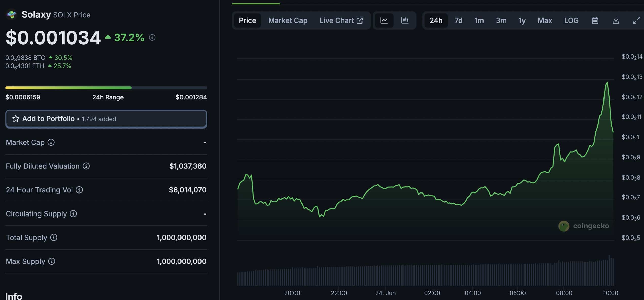Click the 37.2% price change value

tap(129, 38)
